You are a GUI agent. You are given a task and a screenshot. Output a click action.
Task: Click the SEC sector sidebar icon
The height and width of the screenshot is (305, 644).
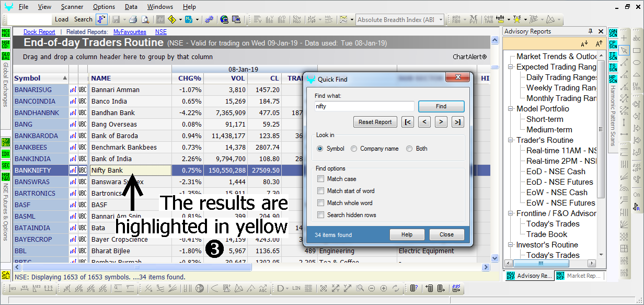tap(6, 165)
